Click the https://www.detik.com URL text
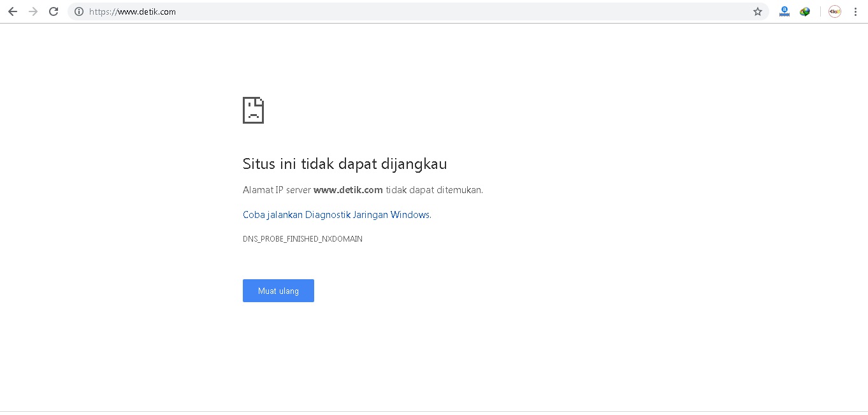The width and height of the screenshot is (868, 415). (133, 11)
